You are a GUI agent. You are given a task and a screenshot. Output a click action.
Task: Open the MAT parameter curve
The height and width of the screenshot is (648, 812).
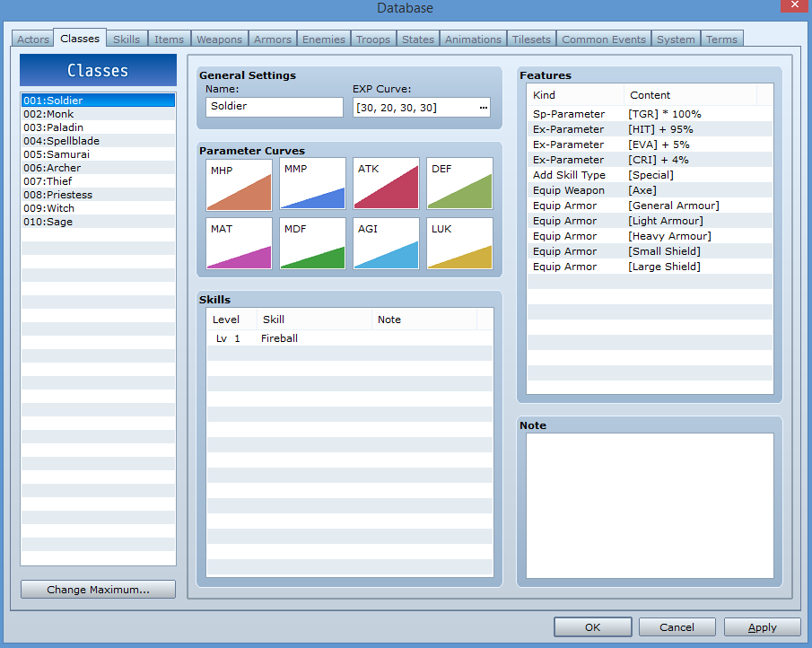pos(239,243)
